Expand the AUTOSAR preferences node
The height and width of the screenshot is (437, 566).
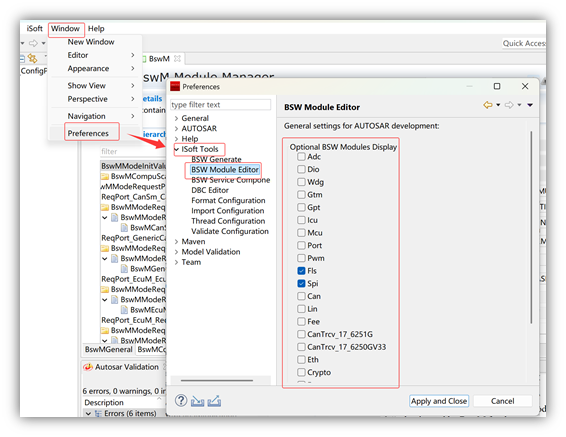pyautogui.click(x=177, y=128)
